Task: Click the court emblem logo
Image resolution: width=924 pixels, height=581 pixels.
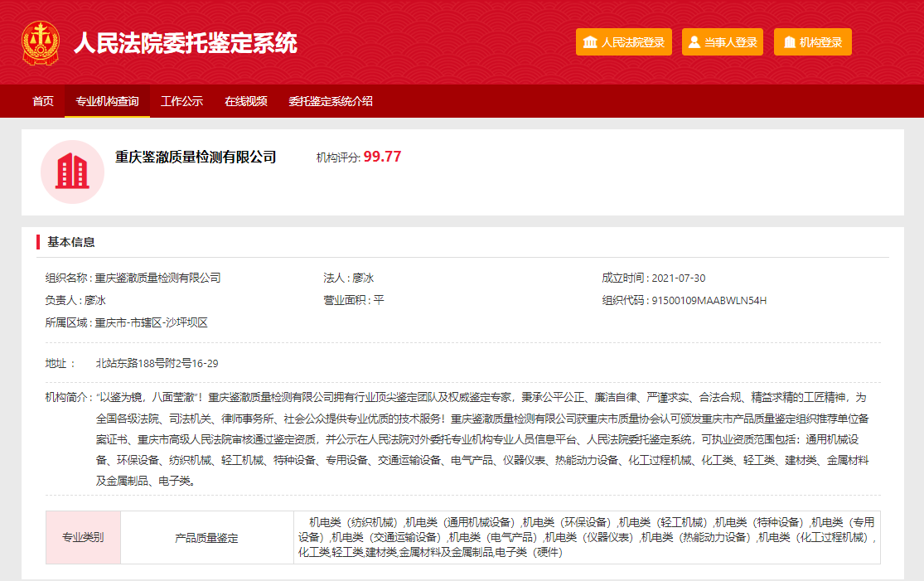Action: pyautogui.click(x=41, y=42)
